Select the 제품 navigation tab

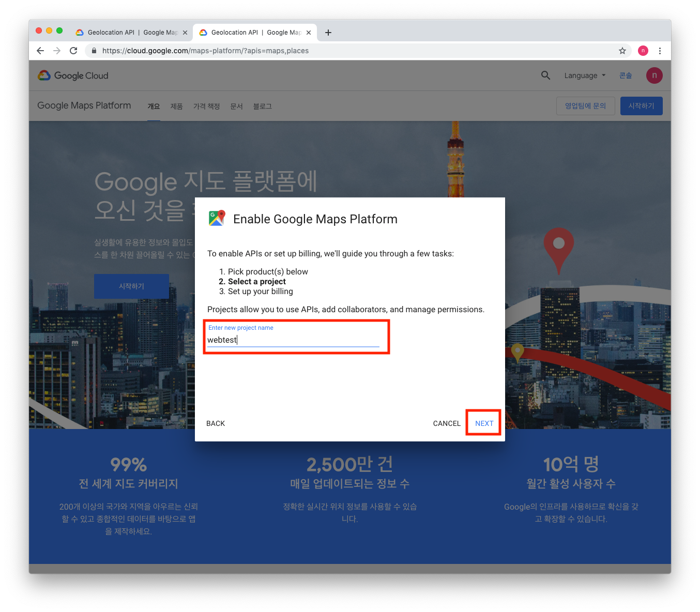click(177, 106)
